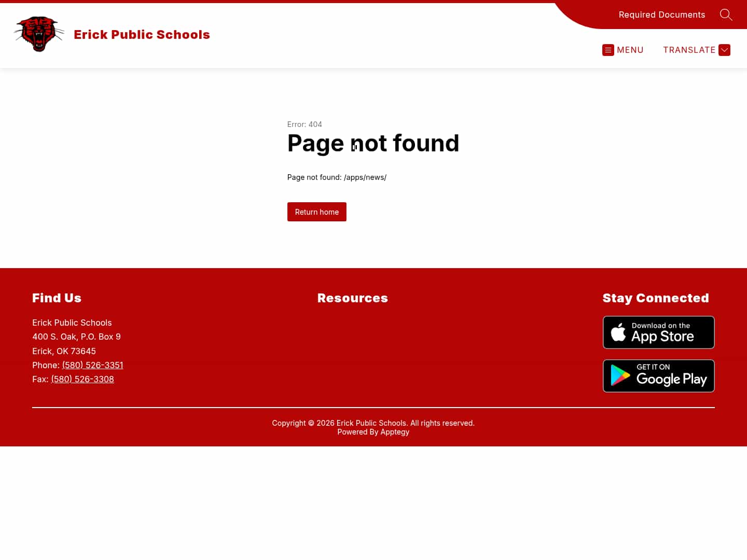Select the Get It On Google Play badge

[658, 375]
